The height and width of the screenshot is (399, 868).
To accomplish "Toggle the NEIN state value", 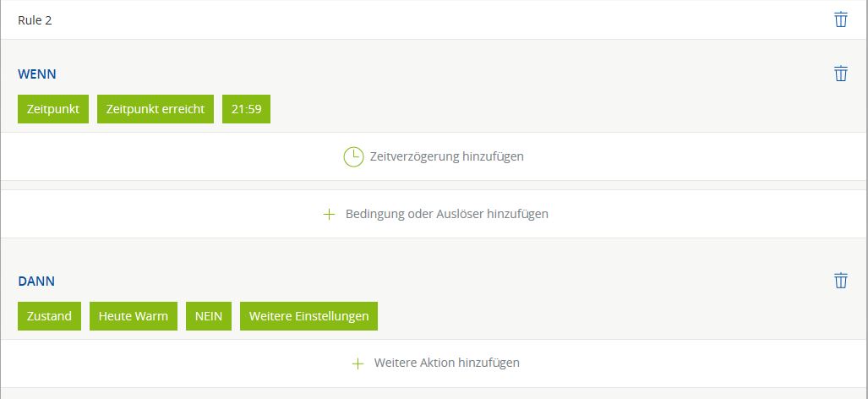I will [x=209, y=316].
